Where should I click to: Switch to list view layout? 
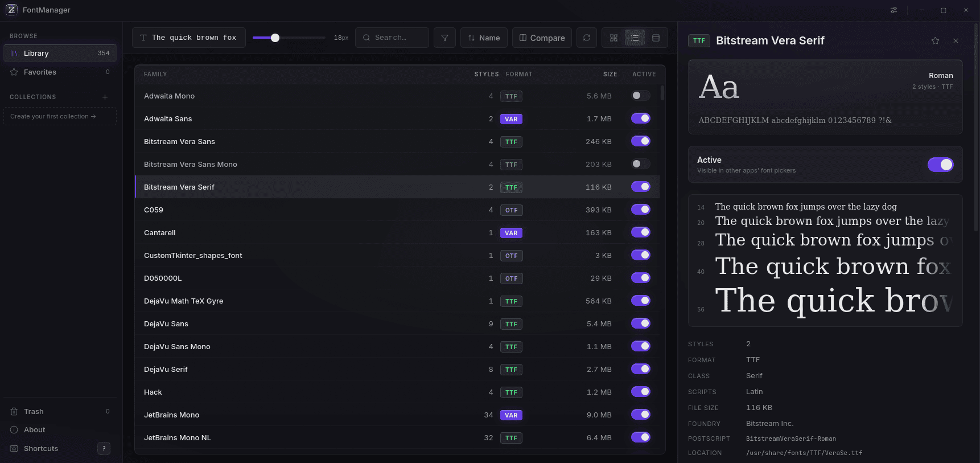coord(635,38)
